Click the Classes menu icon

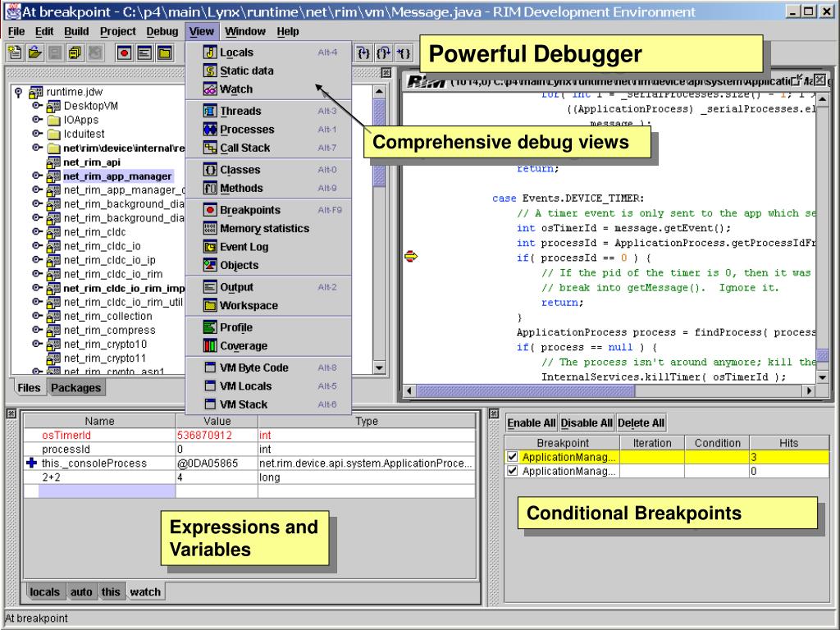coord(210,170)
